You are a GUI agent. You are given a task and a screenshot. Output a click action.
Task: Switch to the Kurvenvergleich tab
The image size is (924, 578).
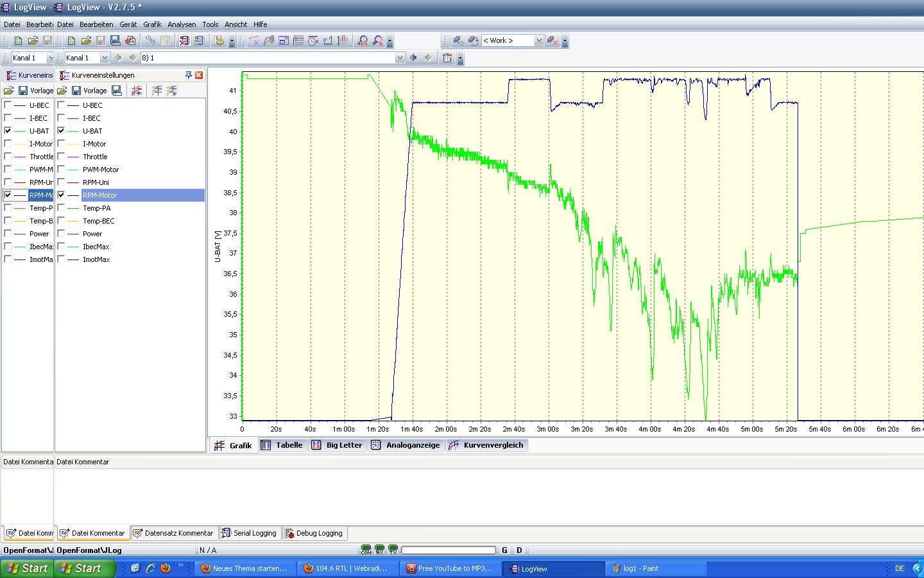(486, 445)
